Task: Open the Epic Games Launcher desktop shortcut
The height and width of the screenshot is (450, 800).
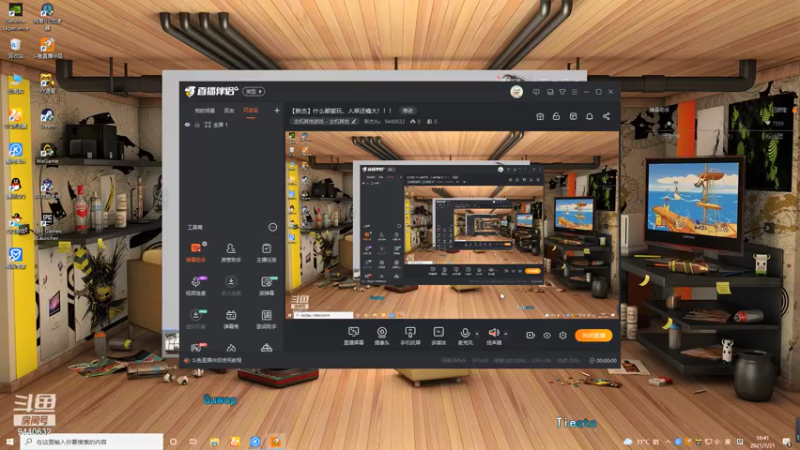Action: click(x=47, y=227)
